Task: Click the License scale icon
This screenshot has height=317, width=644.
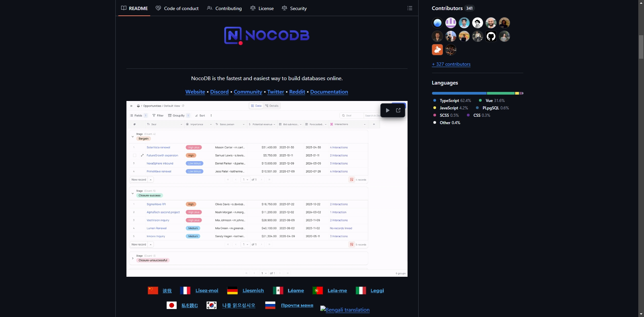Action: click(253, 8)
